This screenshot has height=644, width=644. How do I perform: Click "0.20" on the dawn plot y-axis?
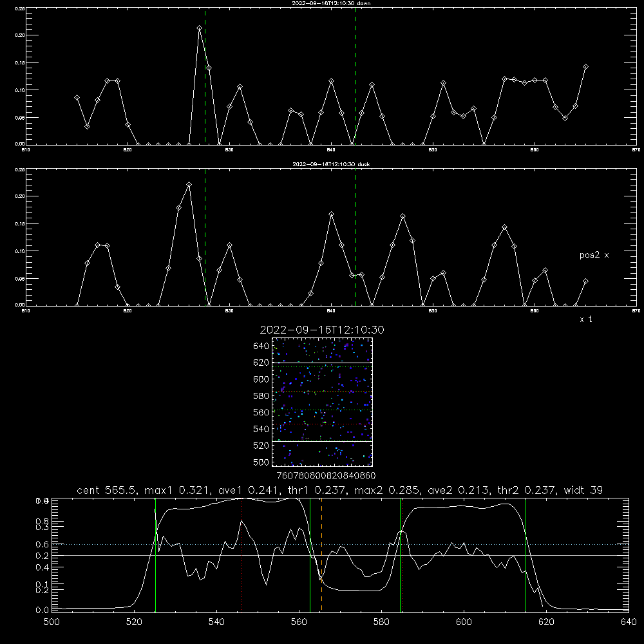tap(20, 35)
